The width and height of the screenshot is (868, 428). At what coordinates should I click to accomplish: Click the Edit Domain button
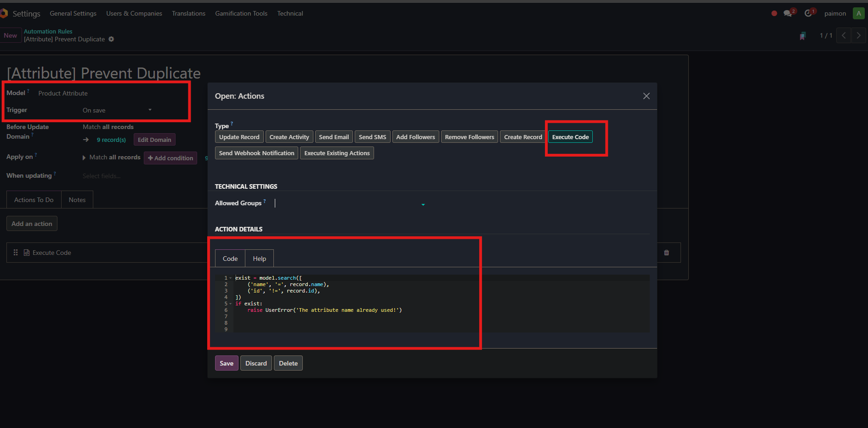point(154,140)
